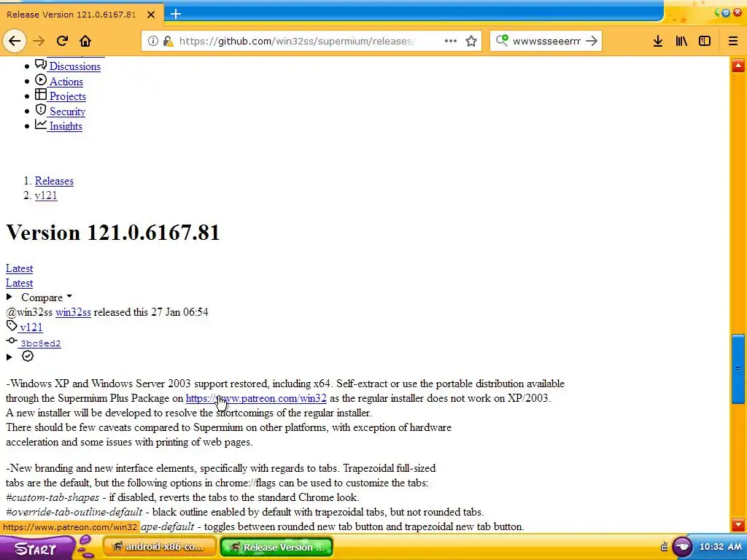Screen dimensions: 747x560
Task: Open the page actions three-dot menu
Action: pos(451,41)
